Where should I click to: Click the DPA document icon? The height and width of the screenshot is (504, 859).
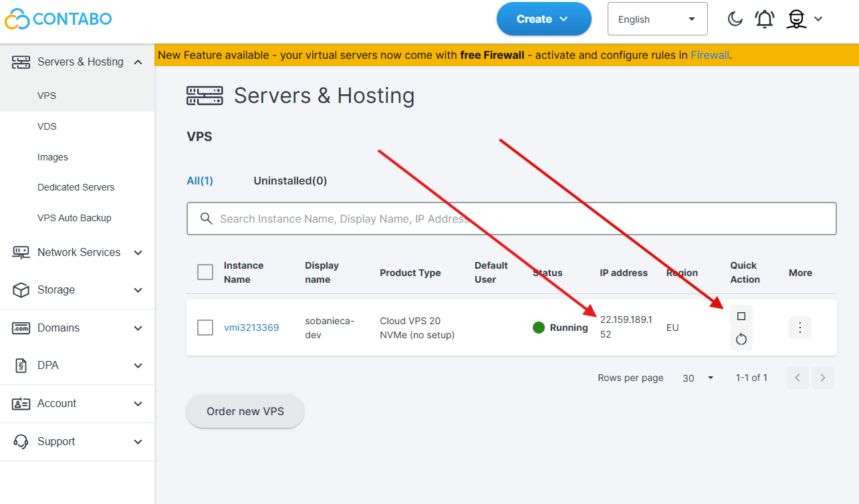(x=21, y=366)
